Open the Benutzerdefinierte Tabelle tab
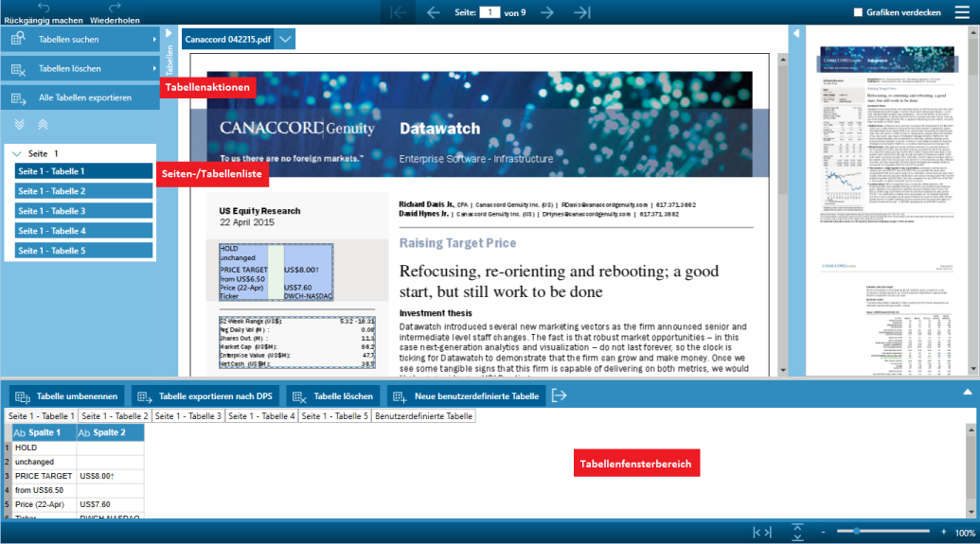This screenshot has height=544, width=980. click(x=424, y=415)
